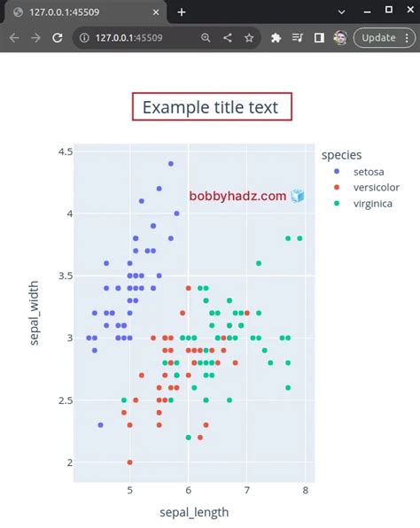Toggle virginica visibility in the legend
420x528 pixels.
pyautogui.click(x=362, y=204)
